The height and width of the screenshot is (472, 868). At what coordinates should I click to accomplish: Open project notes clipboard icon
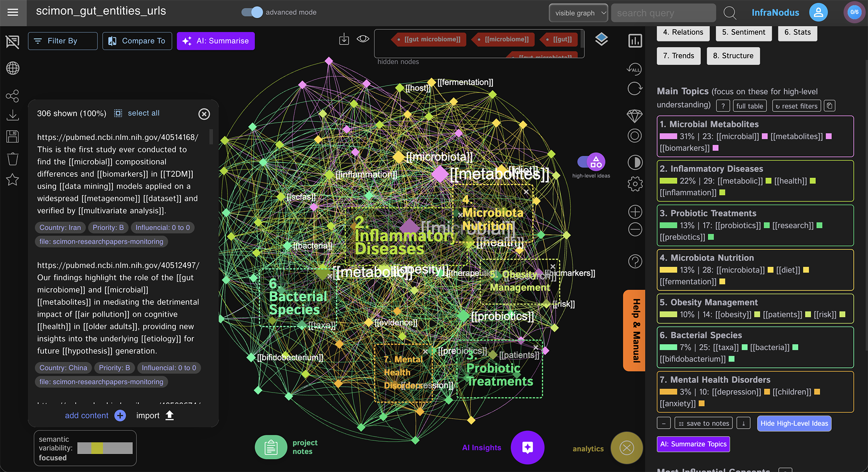(271, 447)
